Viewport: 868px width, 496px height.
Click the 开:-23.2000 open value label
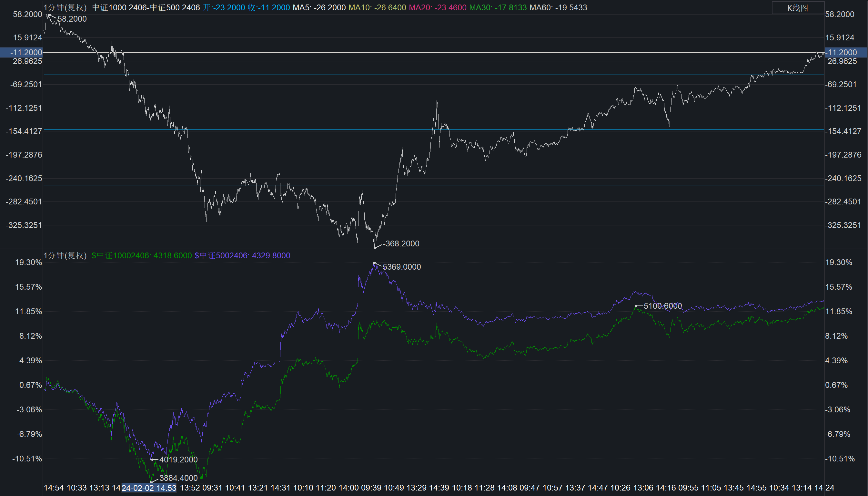(x=224, y=7)
